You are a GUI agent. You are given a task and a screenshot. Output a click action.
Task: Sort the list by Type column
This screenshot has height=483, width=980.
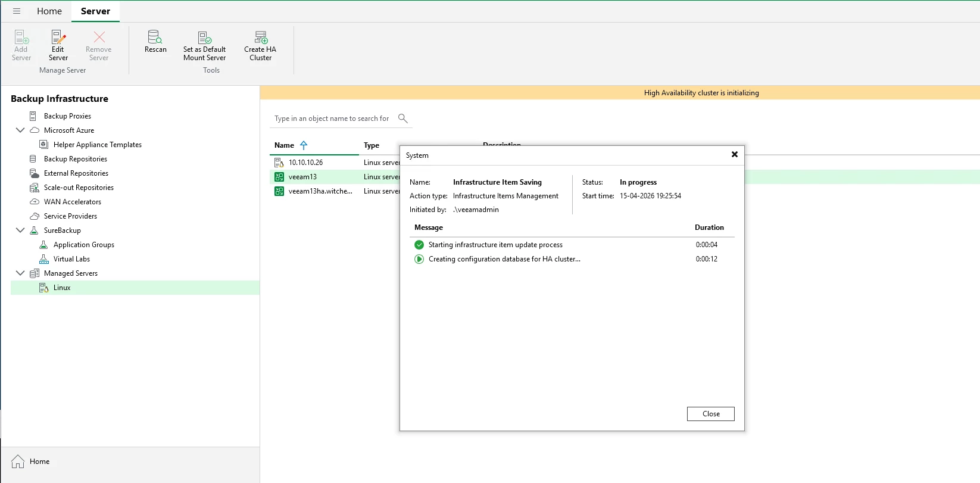pos(372,145)
